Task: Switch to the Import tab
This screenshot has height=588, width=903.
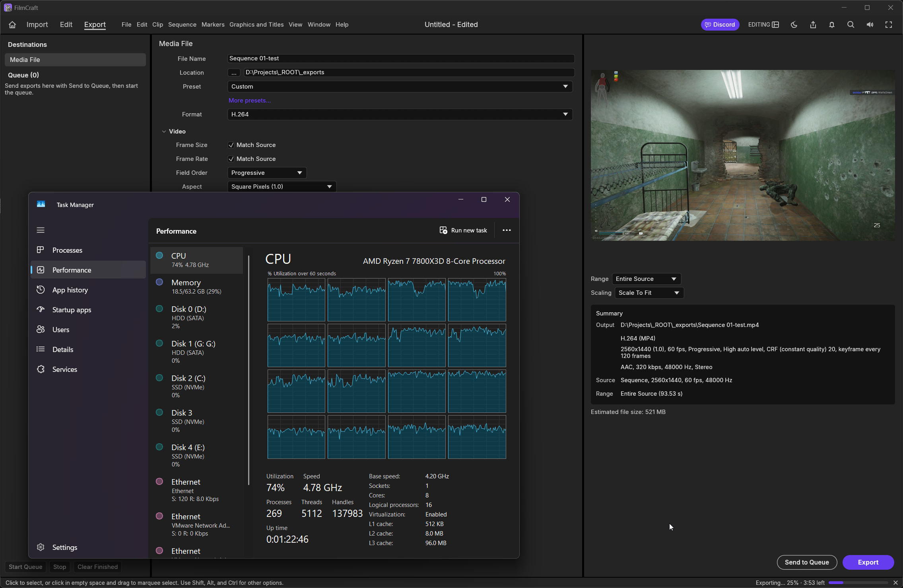Action: coord(37,25)
